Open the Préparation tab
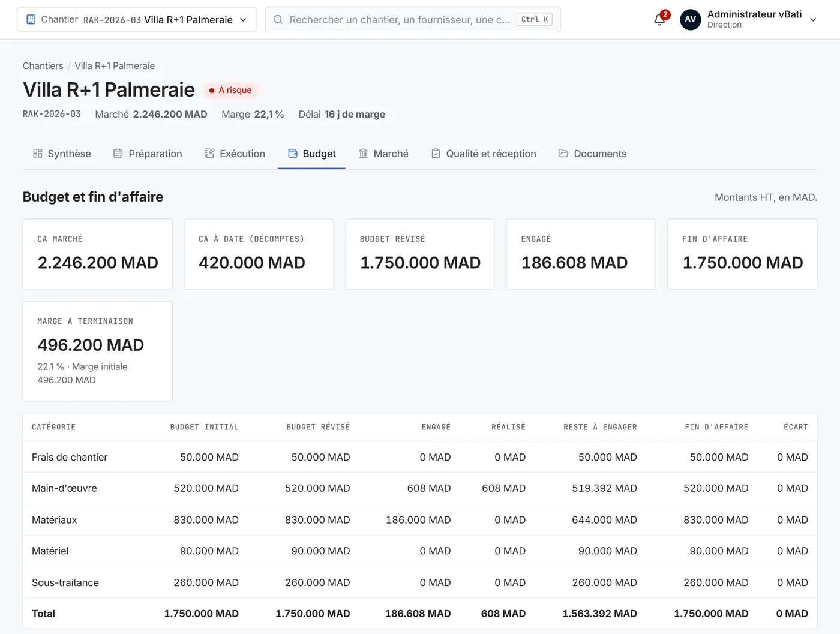840x634 pixels. click(148, 154)
